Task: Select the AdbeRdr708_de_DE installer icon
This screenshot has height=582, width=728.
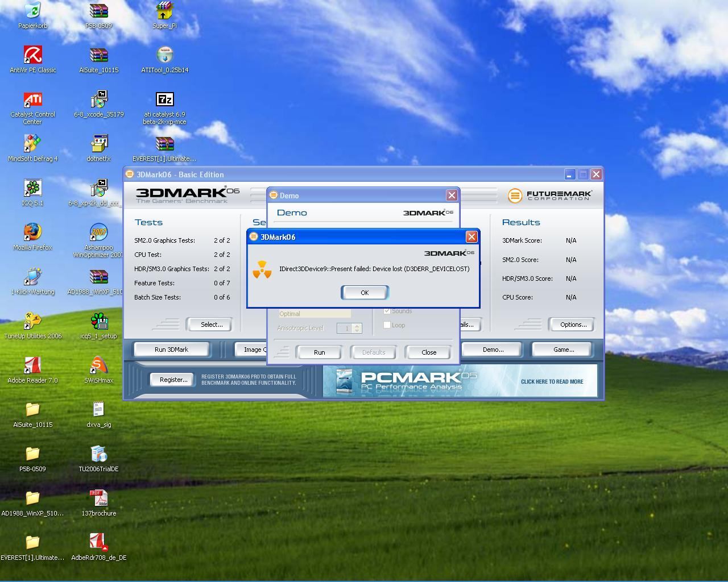Action: click(x=99, y=543)
